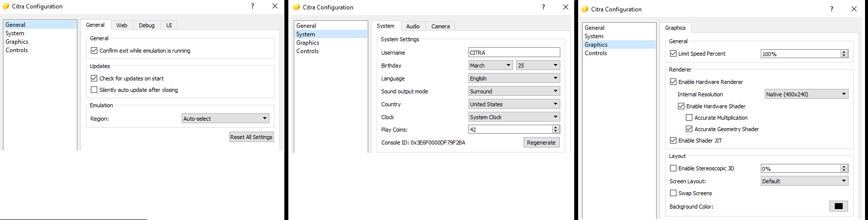Select the System tab in the System settings window

(386, 26)
